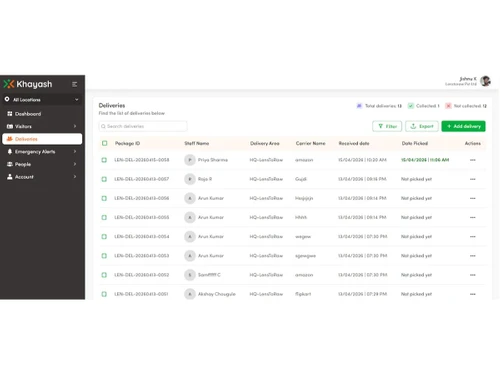500x375 pixels.
Task: Click the Received date column header
Action: [354, 143]
